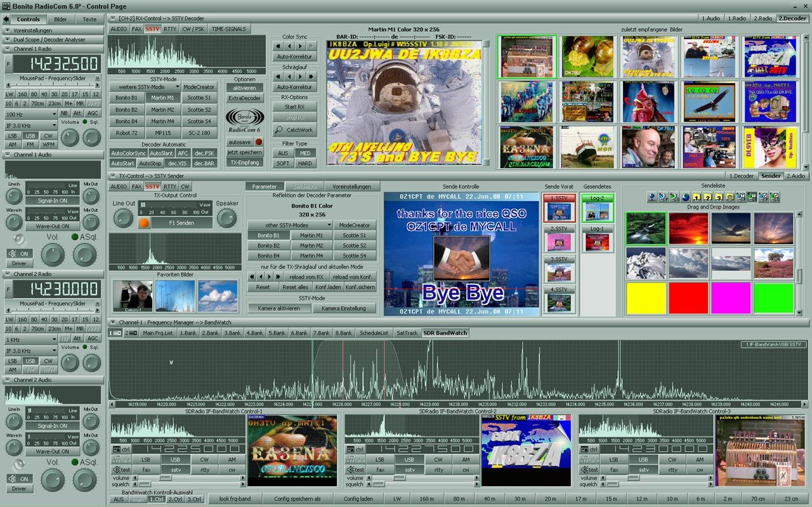Toggle AutoSlant in Decoder Automatic
Screen dimensions: 812x507
pyautogui.click(x=161, y=153)
